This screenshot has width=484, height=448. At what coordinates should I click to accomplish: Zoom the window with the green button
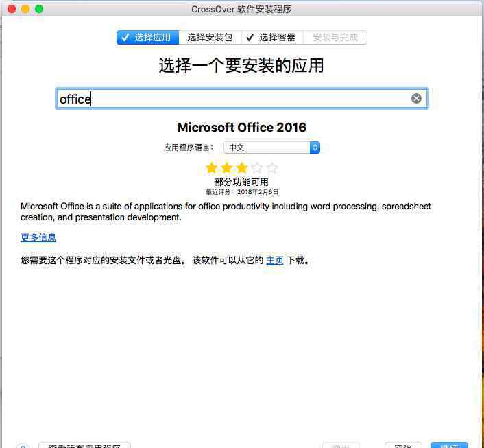tap(39, 9)
